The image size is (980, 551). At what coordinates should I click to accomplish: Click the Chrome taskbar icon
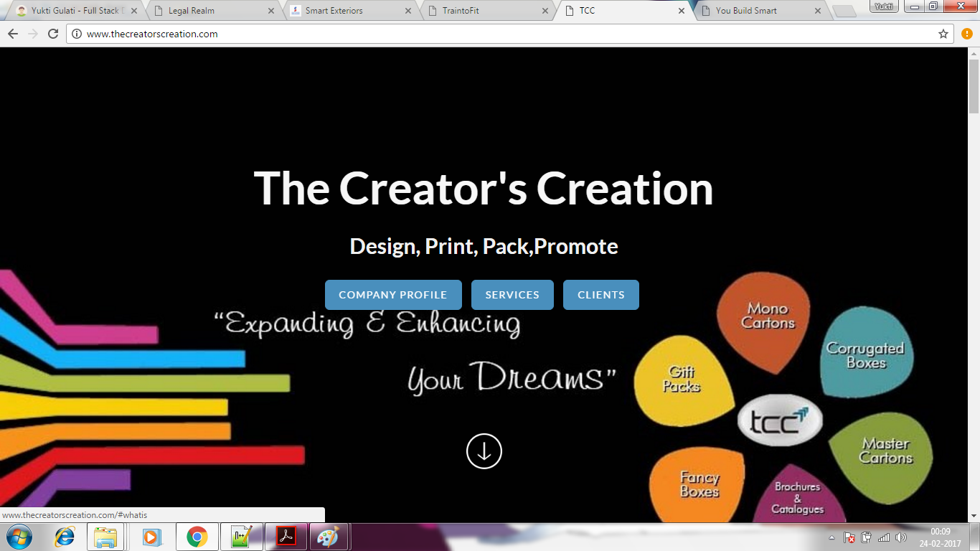coord(197,537)
